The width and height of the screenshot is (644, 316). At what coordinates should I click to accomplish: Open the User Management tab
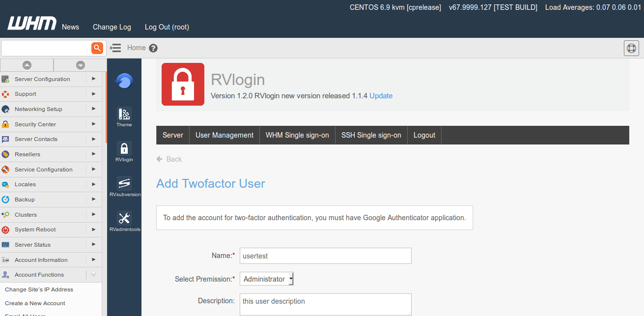click(x=224, y=135)
